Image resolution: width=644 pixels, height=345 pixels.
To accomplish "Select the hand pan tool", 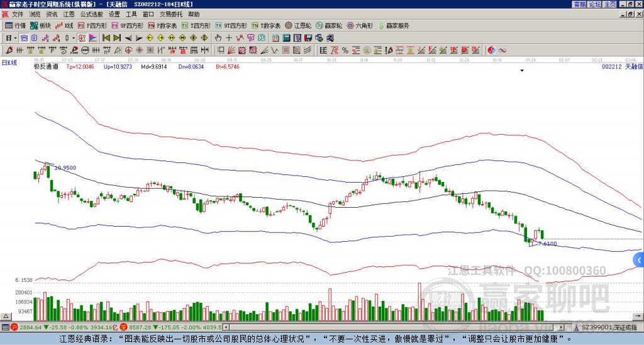I will tap(218, 38).
